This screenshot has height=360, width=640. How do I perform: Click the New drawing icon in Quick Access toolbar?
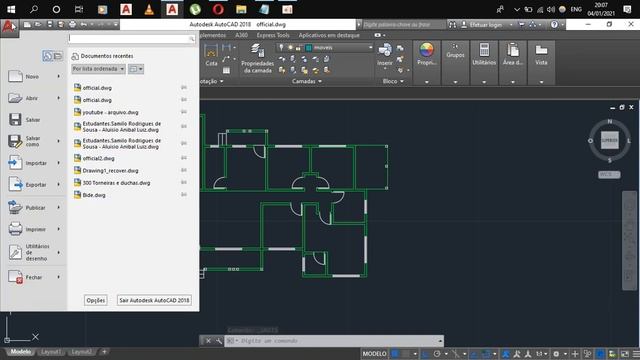click(27, 24)
